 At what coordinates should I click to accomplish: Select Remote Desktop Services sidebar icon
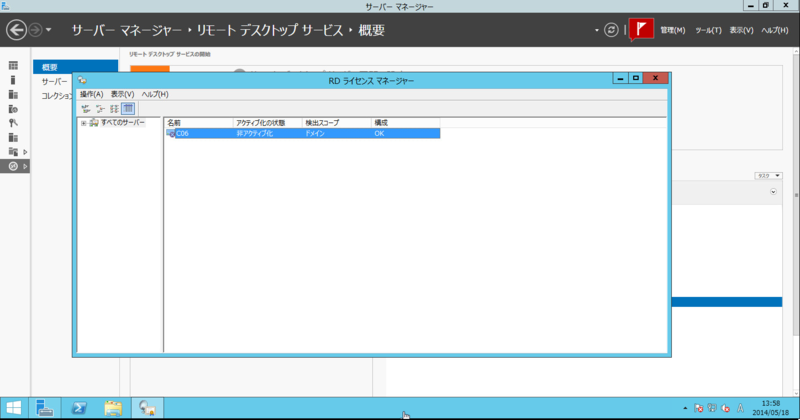click(13, 166)
